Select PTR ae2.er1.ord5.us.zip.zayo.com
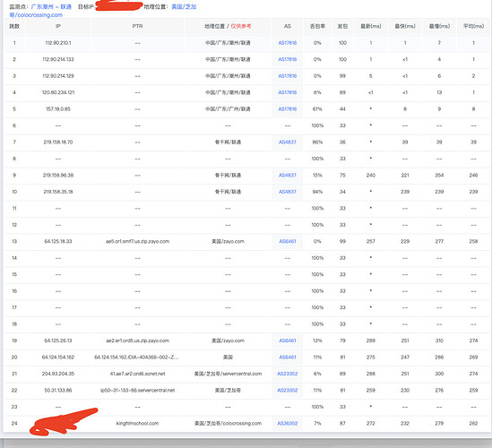Viewport: 492px width, 448px height. tap(137, 340)
